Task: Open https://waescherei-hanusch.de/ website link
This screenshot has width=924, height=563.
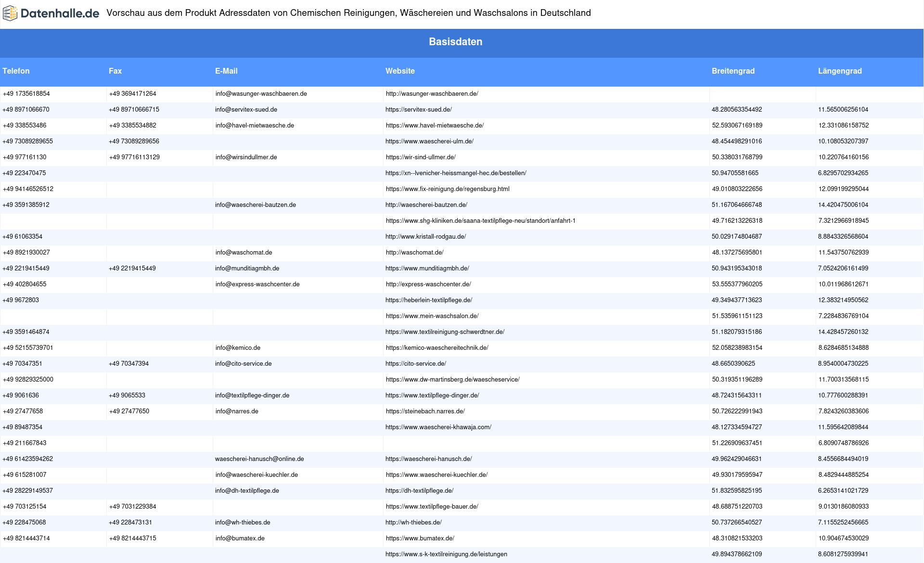Action: pyautogui.click(x=429, y=459)
